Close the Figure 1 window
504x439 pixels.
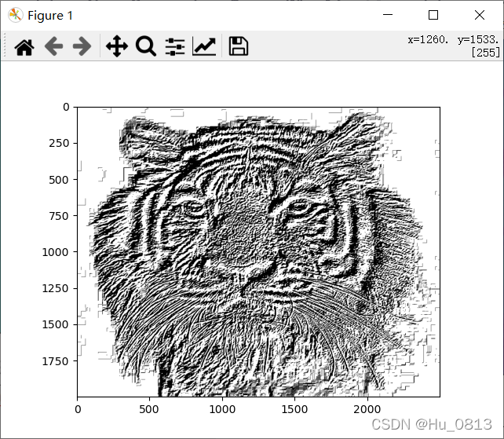(479, 15)
